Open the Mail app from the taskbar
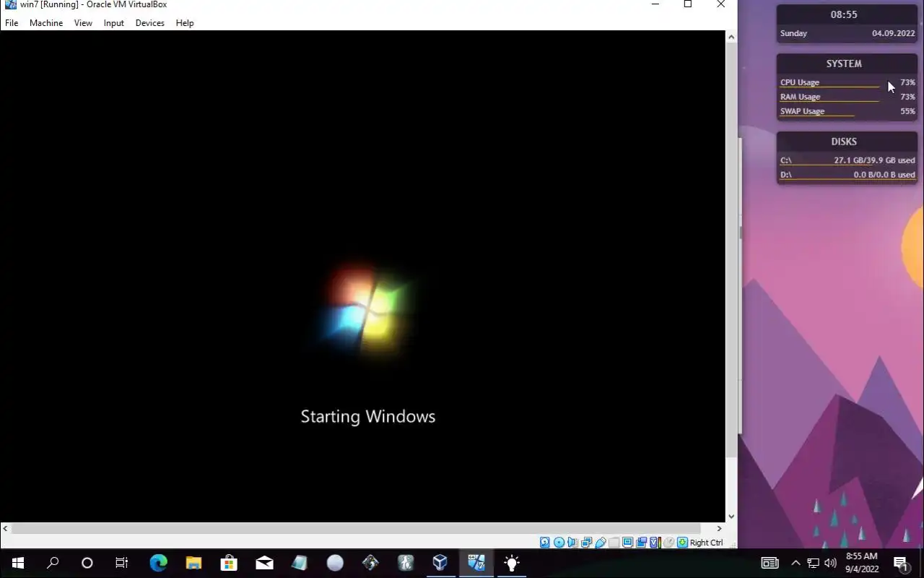The width and height of the screenshot is (924, 578). (x=264, y=563)
